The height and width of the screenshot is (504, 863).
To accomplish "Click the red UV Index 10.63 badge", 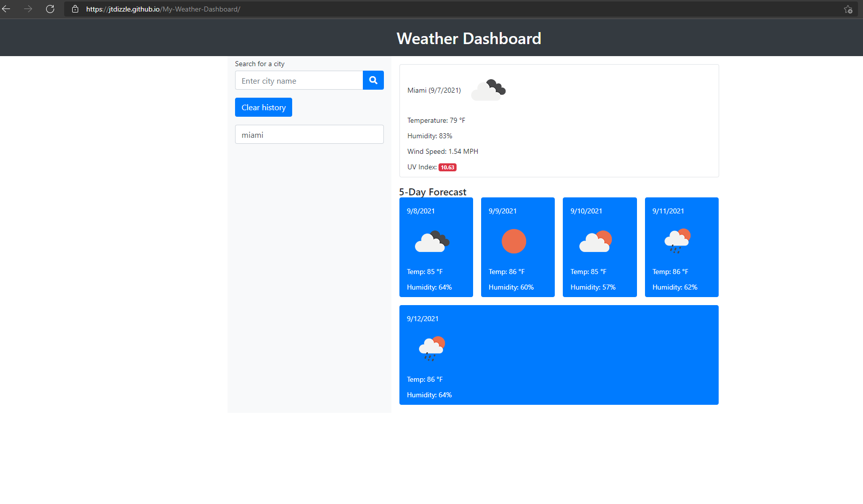I will (448, 167).
